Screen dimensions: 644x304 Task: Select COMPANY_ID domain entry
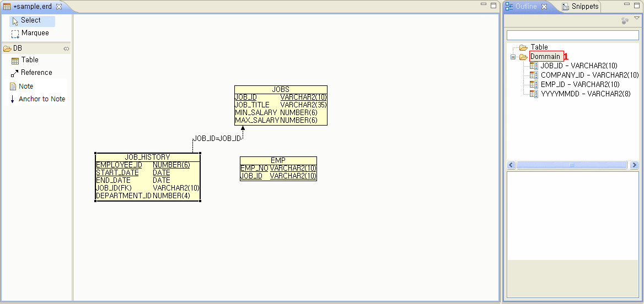coord(589,75)
